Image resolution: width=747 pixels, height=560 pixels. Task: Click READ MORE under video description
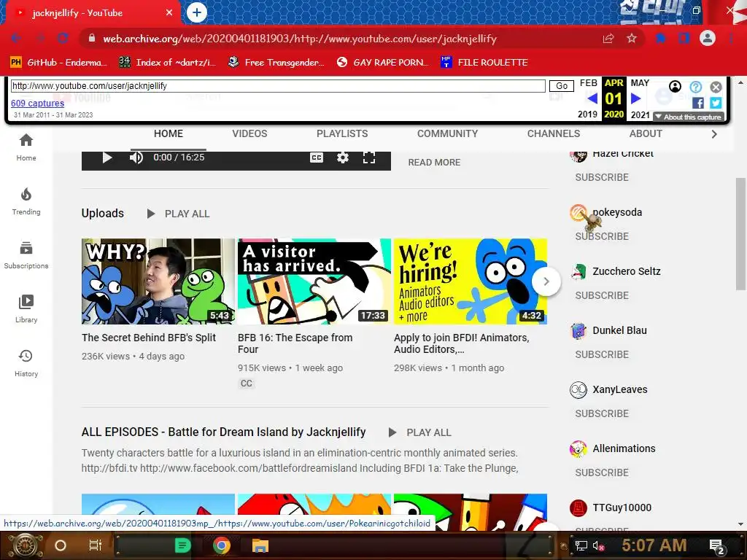click(434, 163)
